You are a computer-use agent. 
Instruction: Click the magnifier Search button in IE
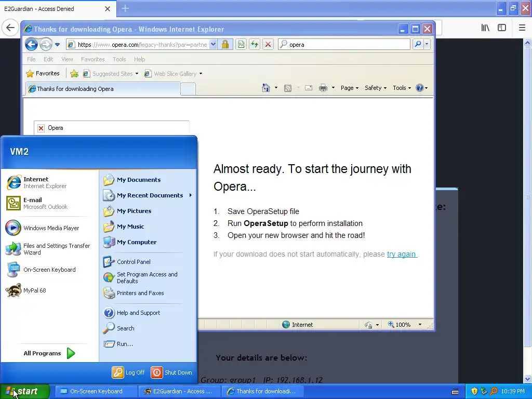(418, 44)
